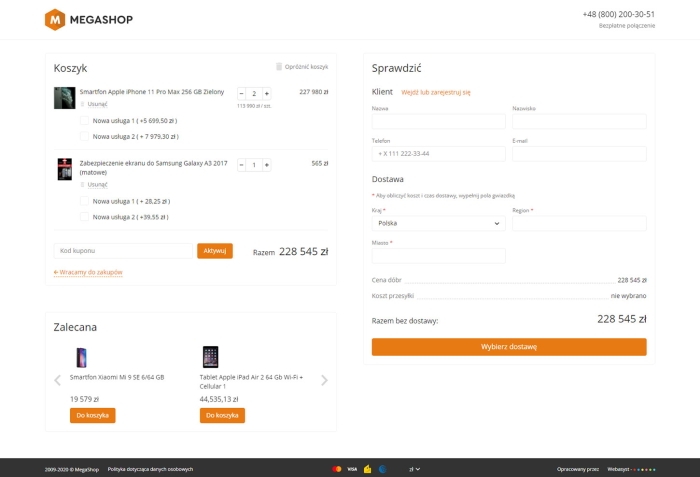
Task: Increase iPhone 11 Pro Max quantity with plus
Action: click(267, 93)
